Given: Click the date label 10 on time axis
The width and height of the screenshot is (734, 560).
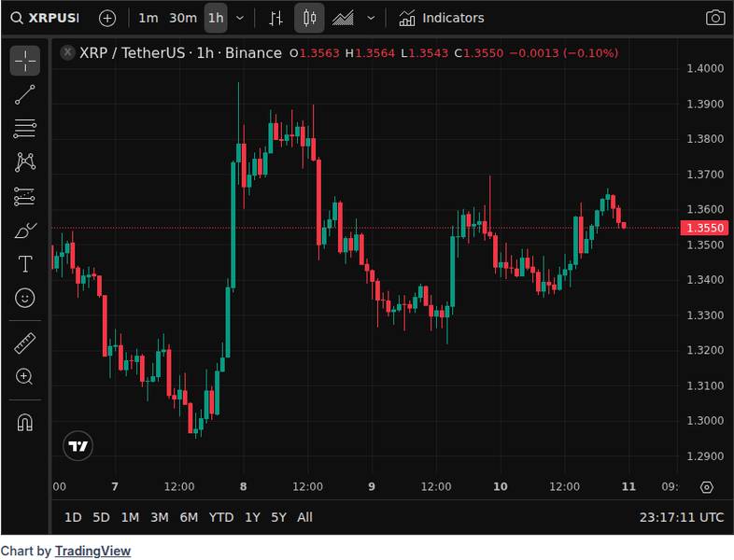Looking at the screenshot, I should click(500, 486).
